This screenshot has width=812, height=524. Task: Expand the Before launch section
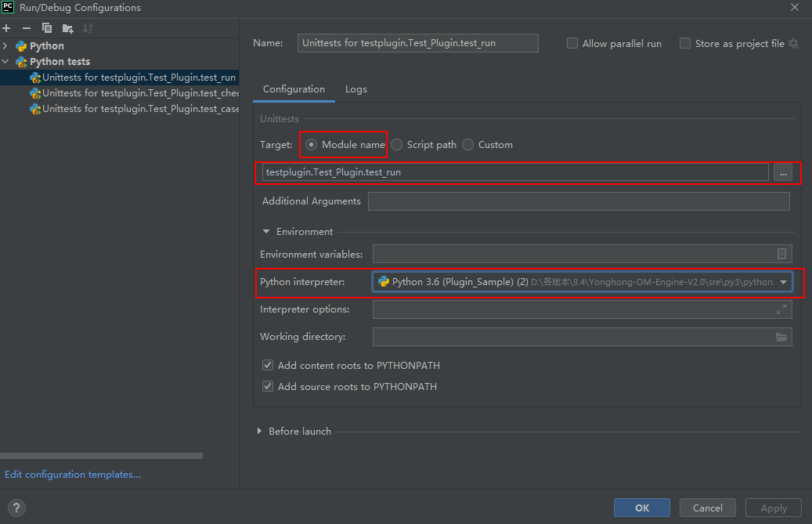[x=260, y=432]
